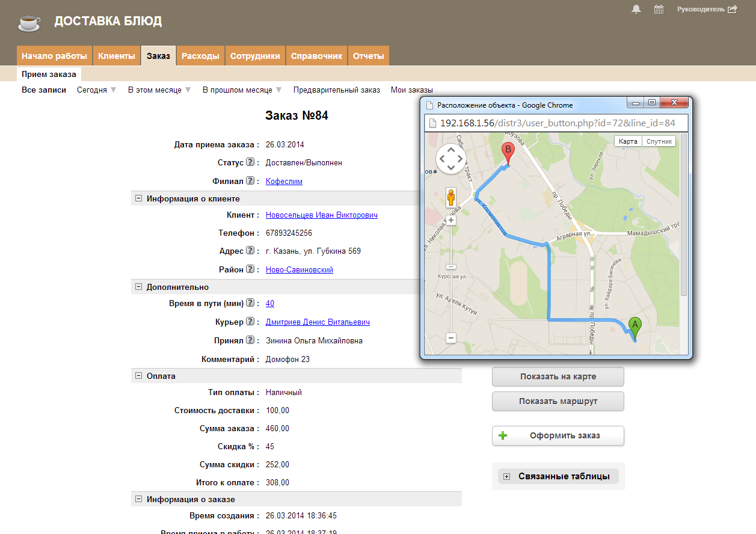Click map zoom out minus button
The width and height of the screenshot is (756, 534).
451,338
